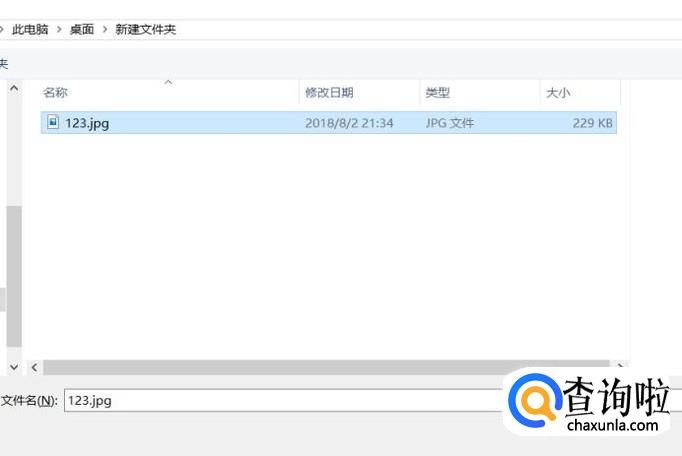Sort files by 修改日期 column header

pyautogui.click(x=329, y=92)
